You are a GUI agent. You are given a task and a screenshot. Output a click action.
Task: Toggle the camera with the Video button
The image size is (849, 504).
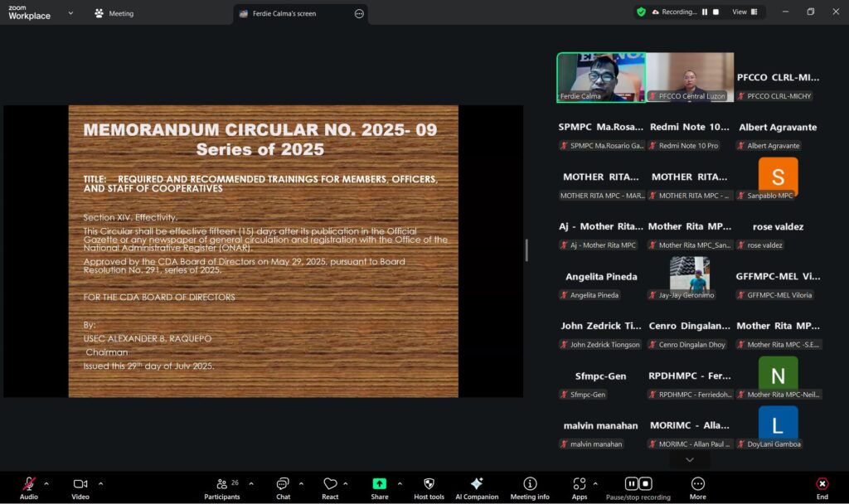[x=80, y=484]
